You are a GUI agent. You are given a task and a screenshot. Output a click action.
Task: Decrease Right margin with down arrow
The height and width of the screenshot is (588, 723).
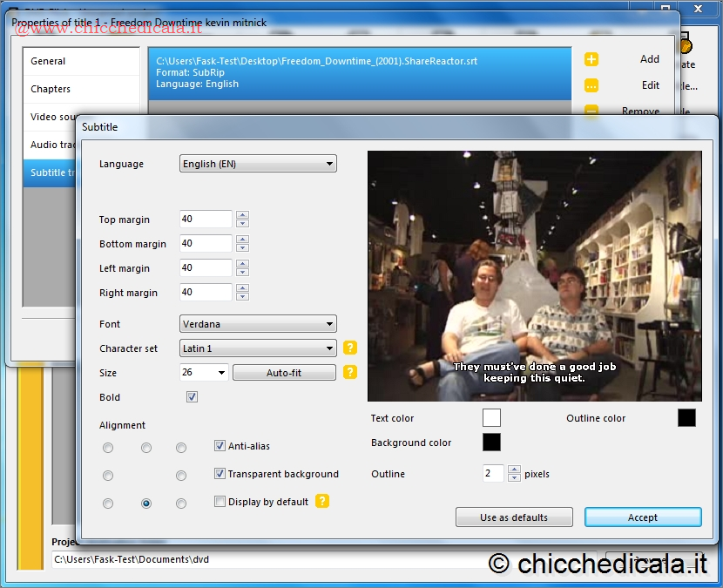242,297
